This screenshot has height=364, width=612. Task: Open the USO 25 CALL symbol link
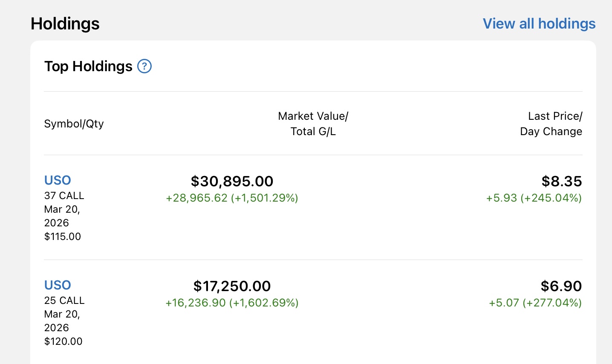[x=58, y=285]
